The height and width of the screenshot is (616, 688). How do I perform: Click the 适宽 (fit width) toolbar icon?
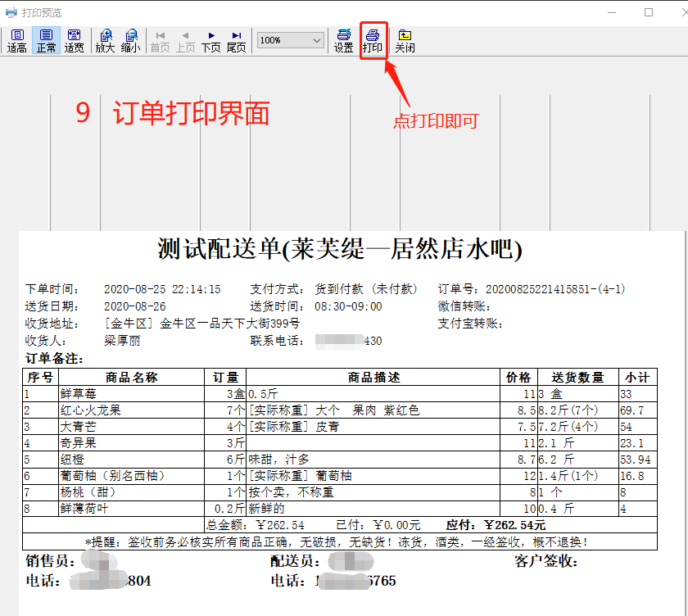(x=75, y=41)
